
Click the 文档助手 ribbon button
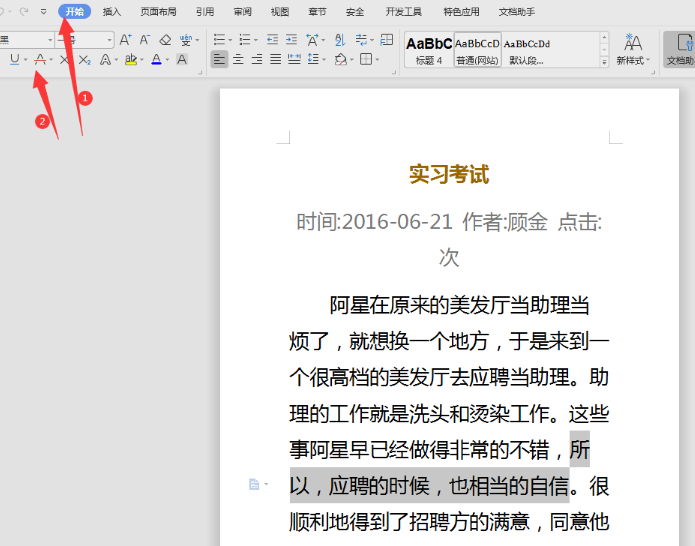(x=681, y=49)
